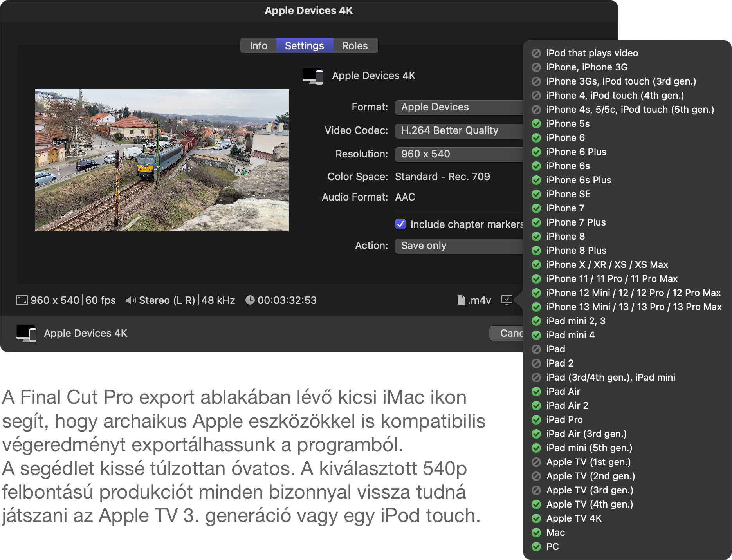Viewport: 732px width, 560px height.
Task: Click the incompatible icon beside iPhone 3Gs
Action: [536, 81]
